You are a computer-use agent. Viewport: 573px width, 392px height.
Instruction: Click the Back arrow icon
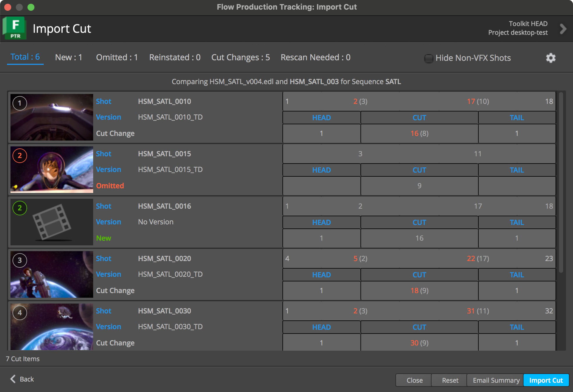coord(13,379)
